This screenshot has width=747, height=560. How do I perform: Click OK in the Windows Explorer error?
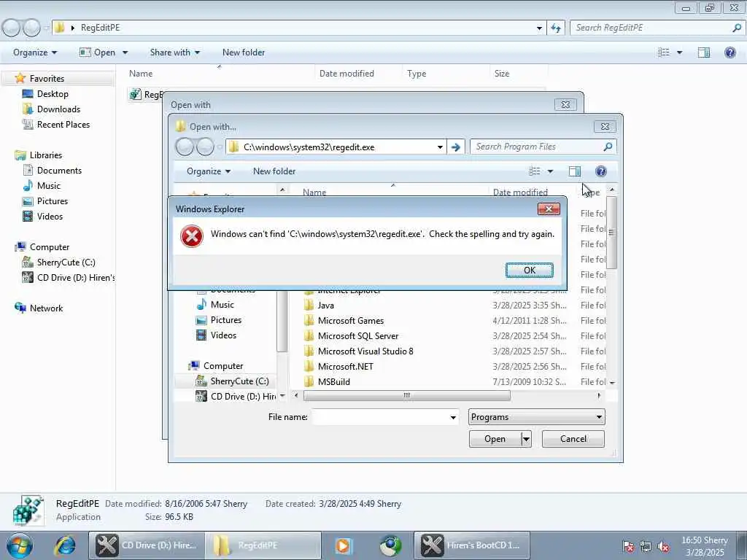pyautogui.click(x=530, y=270)
